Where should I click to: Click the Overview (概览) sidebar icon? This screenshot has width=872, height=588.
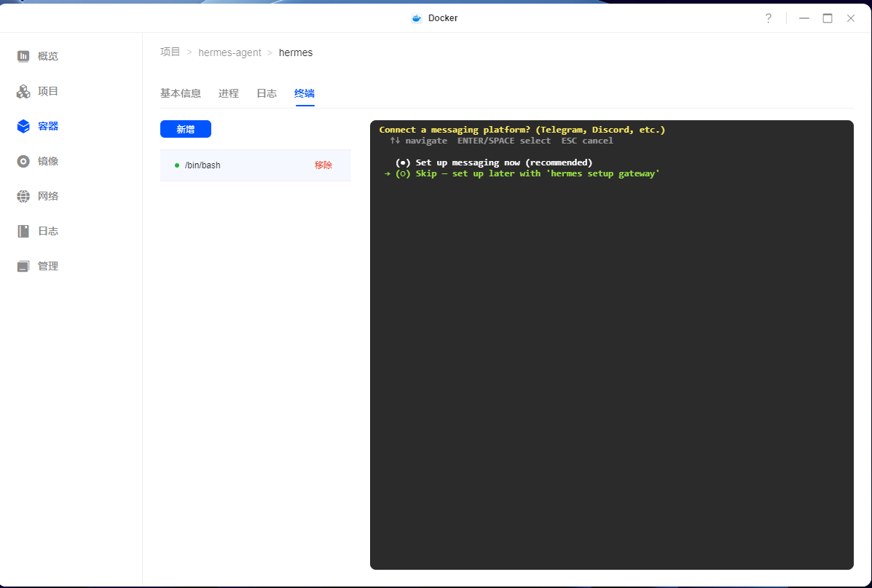[x=23, y=56]
